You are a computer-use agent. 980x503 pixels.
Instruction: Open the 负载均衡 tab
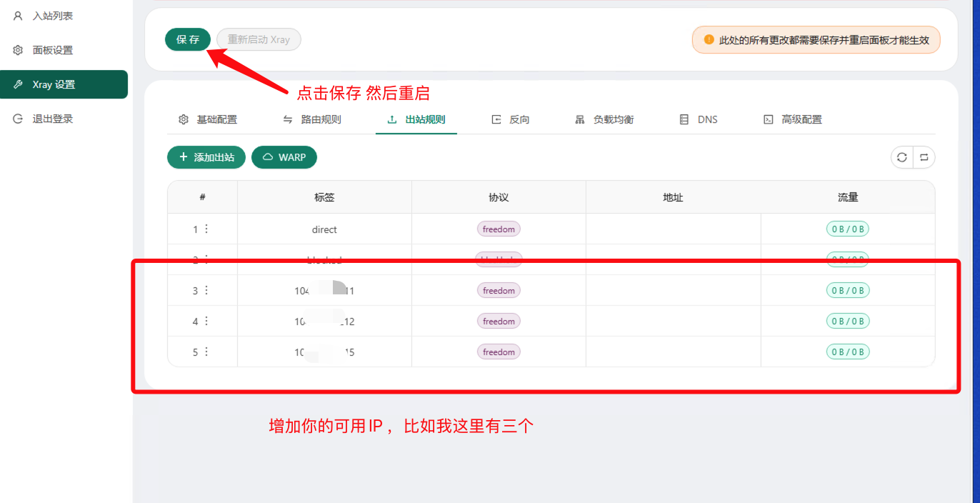(604, 119)
